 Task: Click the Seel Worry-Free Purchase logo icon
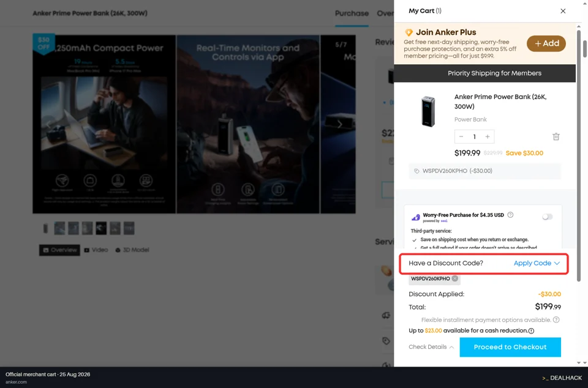pyautogui.click(x=415, y=217)
